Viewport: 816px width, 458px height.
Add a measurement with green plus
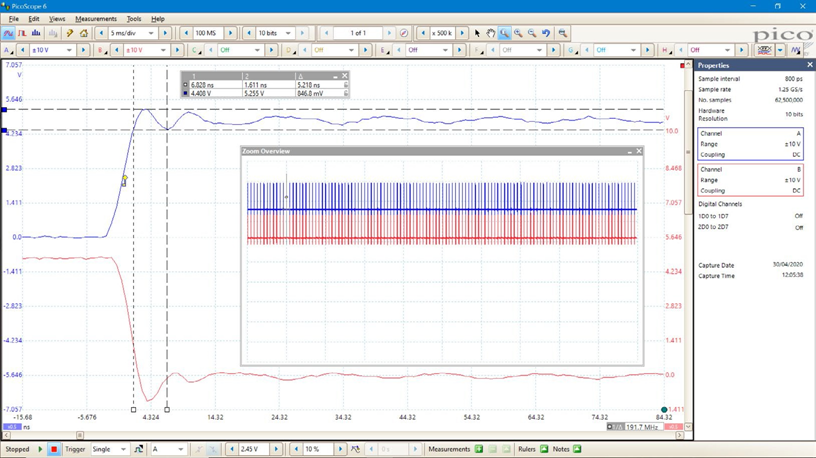pyautogui.click(x=479, y=450)
